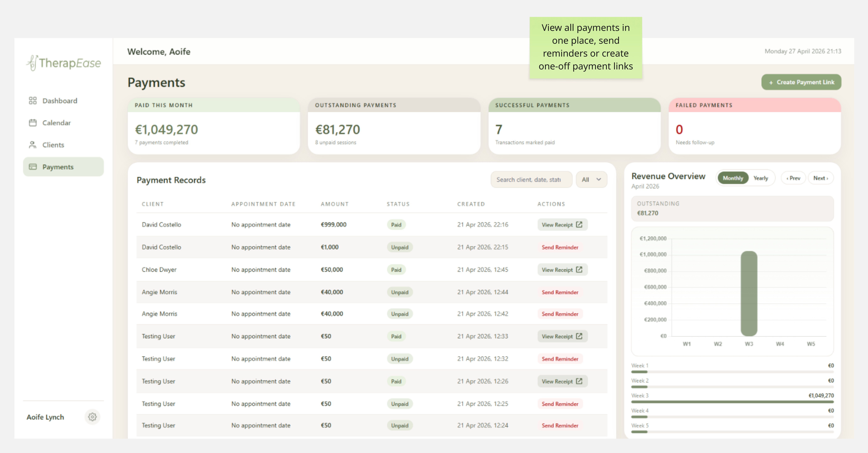This screenshot has width=868, height=453.
Task: Go to next period with Next
Action: tap(820, 178)
